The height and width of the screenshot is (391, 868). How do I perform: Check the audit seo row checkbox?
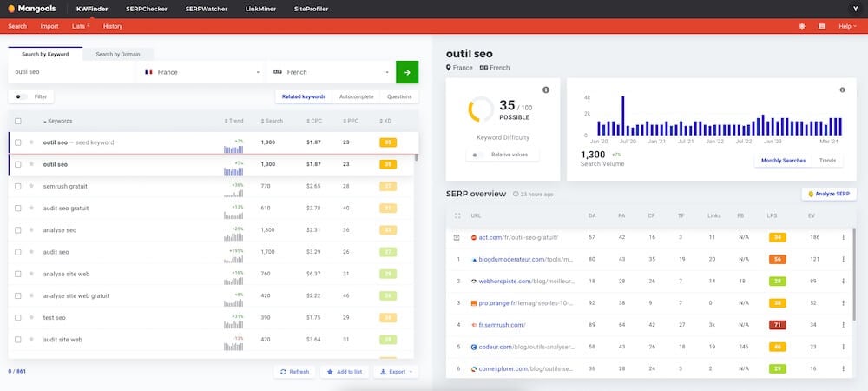[18, 252]
